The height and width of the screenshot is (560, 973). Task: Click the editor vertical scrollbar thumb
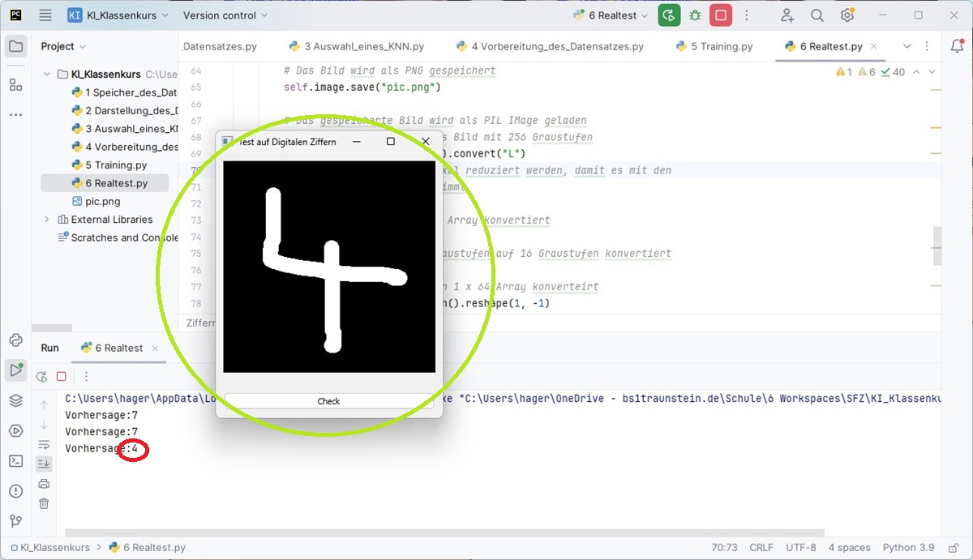tap(938, 246)
